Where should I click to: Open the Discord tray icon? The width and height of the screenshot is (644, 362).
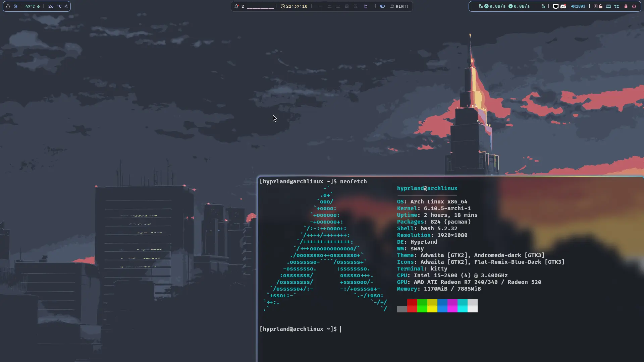[x=563, y=6]
